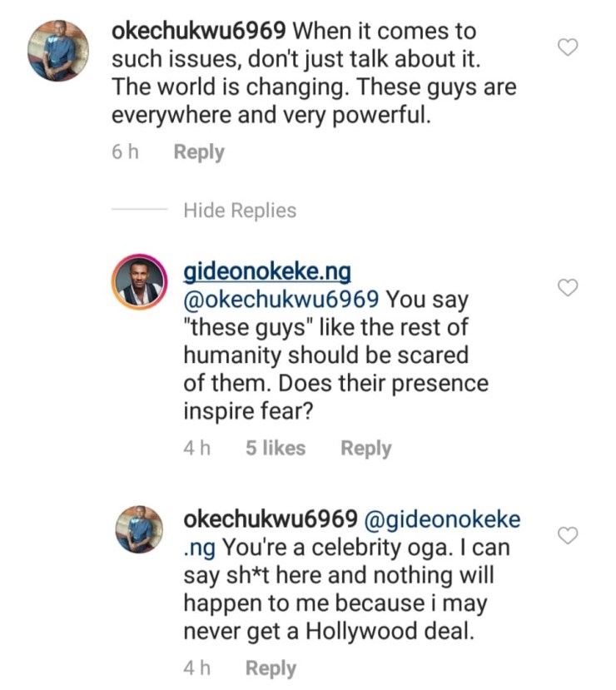Reply to gideonokeke.ng's comment with 5 likes

tap(365, 448)
